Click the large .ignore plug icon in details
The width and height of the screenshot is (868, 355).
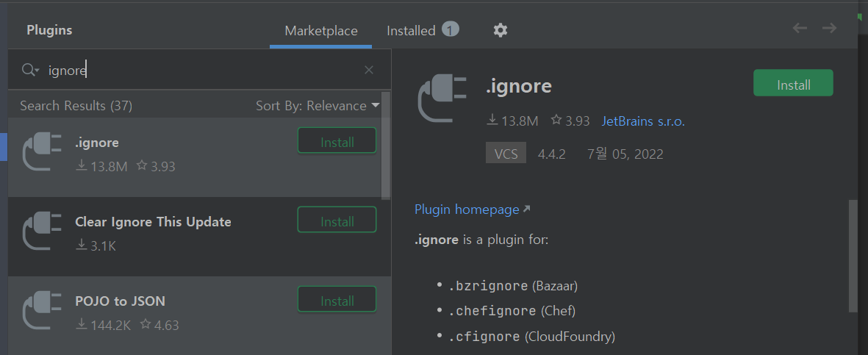click(442, 98)
